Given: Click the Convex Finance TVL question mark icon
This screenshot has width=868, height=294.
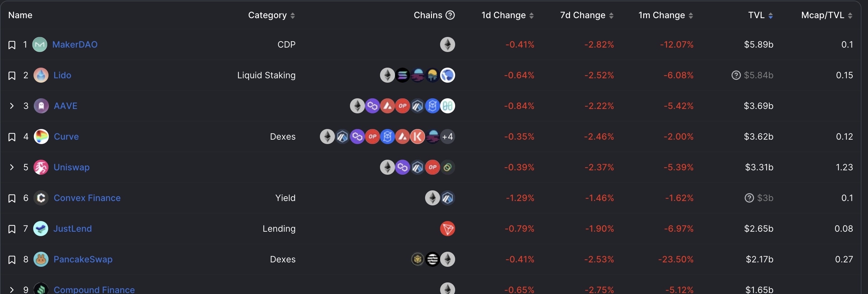Looking at the screenshot, I should pos(749,198).
